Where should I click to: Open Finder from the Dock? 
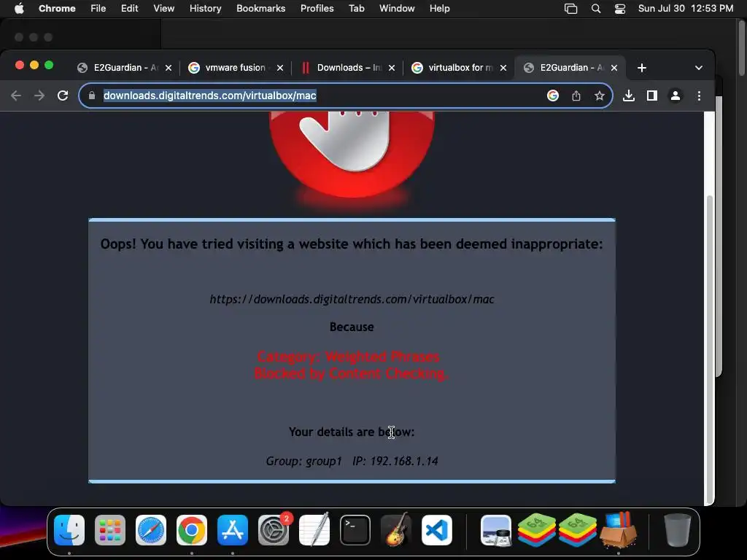[69, 530]
